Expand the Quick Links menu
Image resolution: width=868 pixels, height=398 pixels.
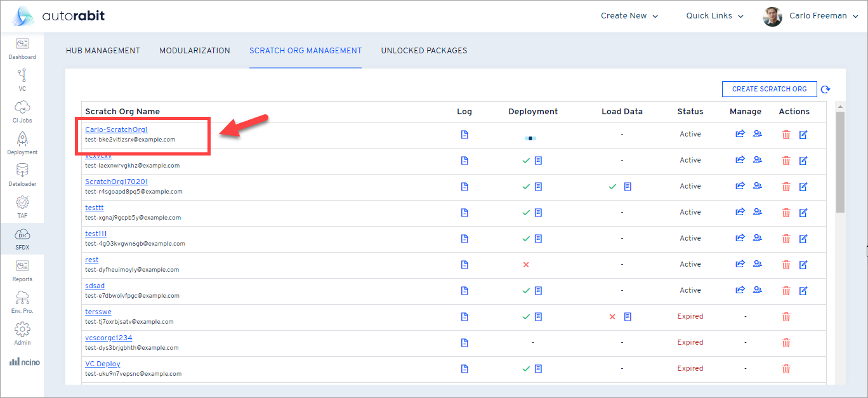pos(714,15)
